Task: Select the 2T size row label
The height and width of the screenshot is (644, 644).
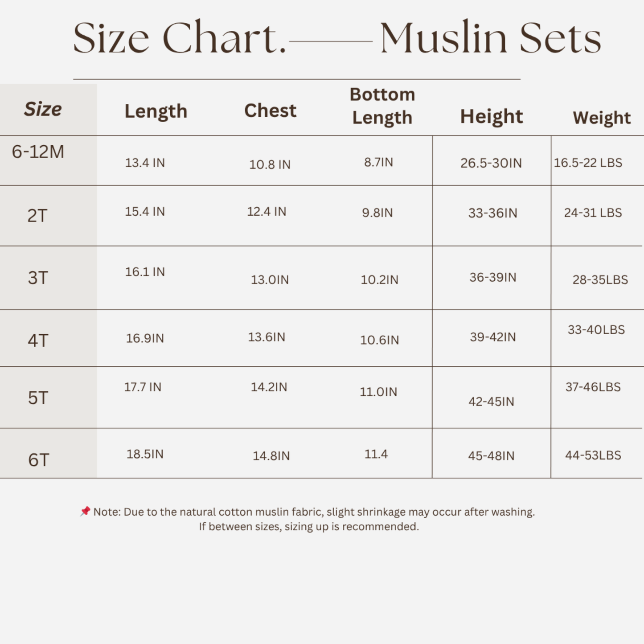Action: (x=37, y=216)
